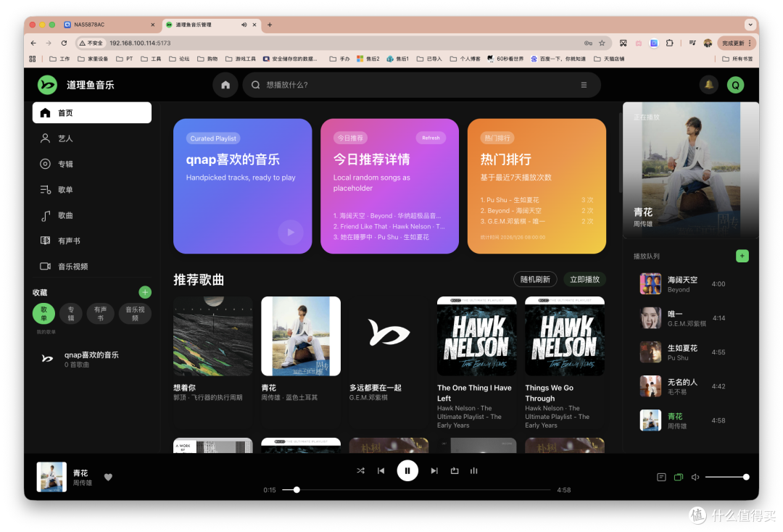Select the 音乐视频 collection filter chip
This screenshot has height=532, width=783.
[135, 314]
